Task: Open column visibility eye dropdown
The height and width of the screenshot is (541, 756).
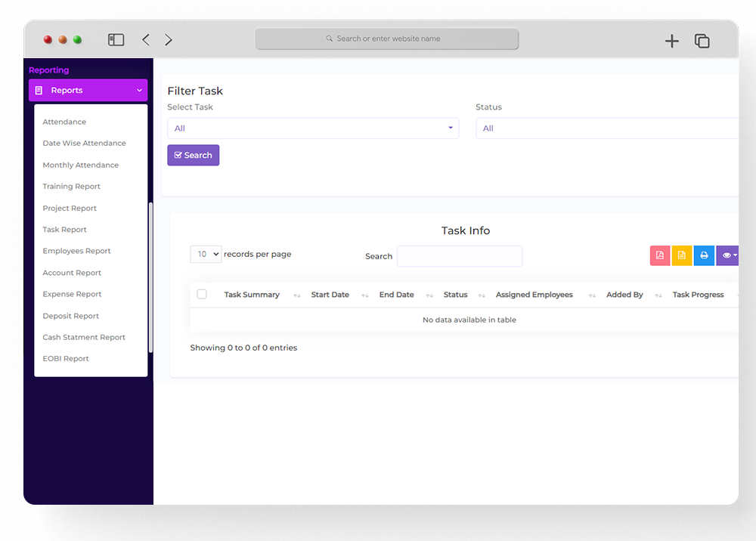Action: [x=727, y=255]
